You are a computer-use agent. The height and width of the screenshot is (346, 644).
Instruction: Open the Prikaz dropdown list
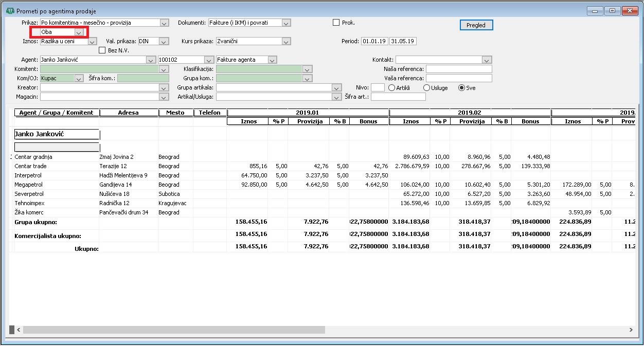[164, 23]
